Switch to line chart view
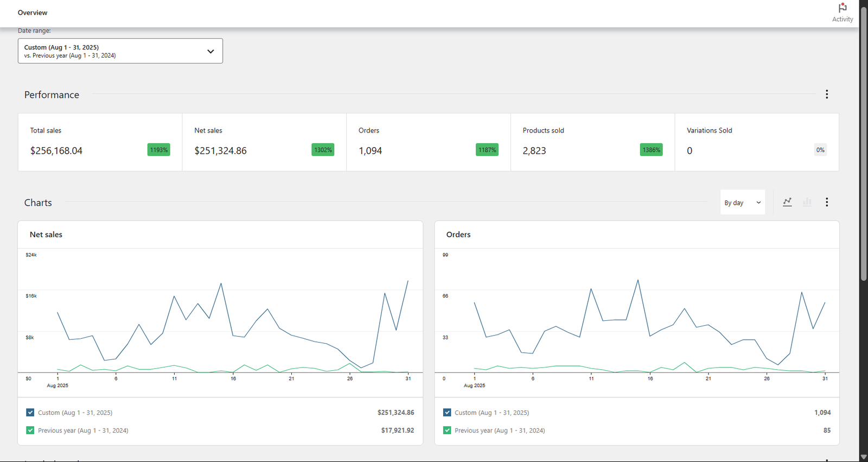The image size is (868, 462). click(x=787, y=202)
